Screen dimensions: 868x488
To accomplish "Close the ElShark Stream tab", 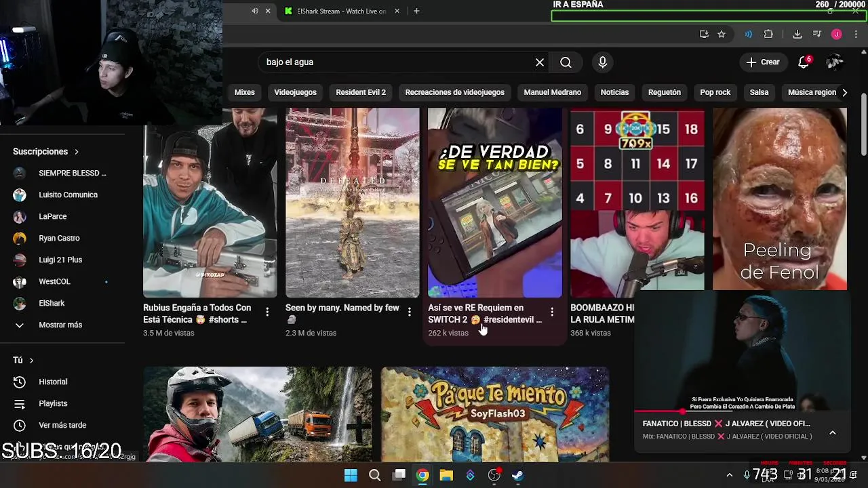I will (x=397, y=11).
